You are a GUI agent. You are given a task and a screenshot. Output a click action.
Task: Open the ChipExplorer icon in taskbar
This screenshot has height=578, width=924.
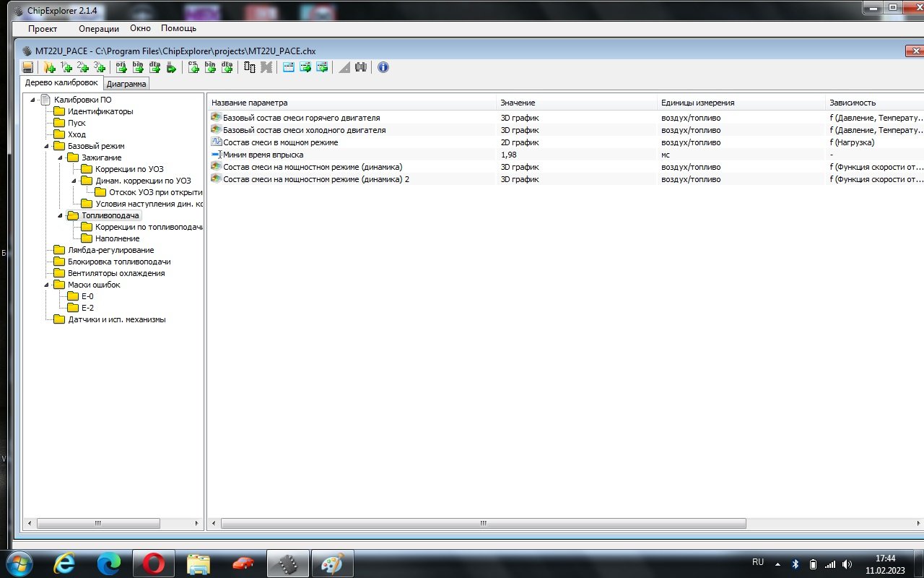point(287,563)
